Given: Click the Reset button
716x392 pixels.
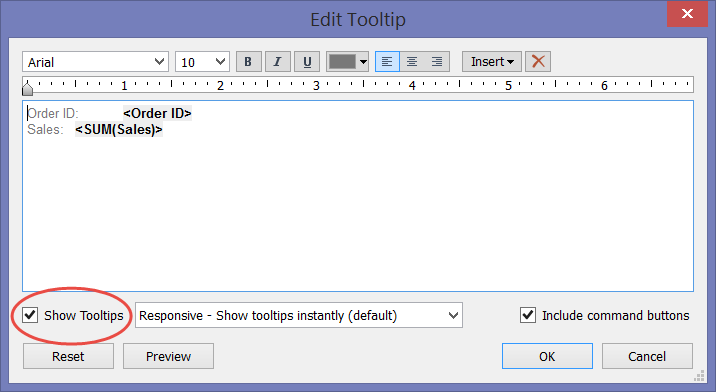Looking at the screenshot, I should click(68, 356).
